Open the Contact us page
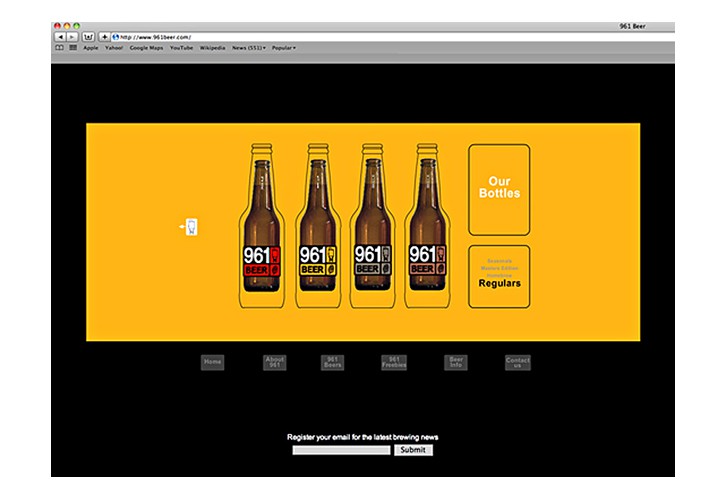 518,362
